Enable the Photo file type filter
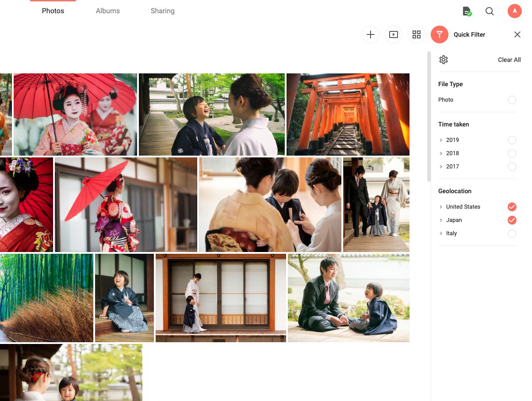Viewport: 532px width, 401px height. click(512, 100)
